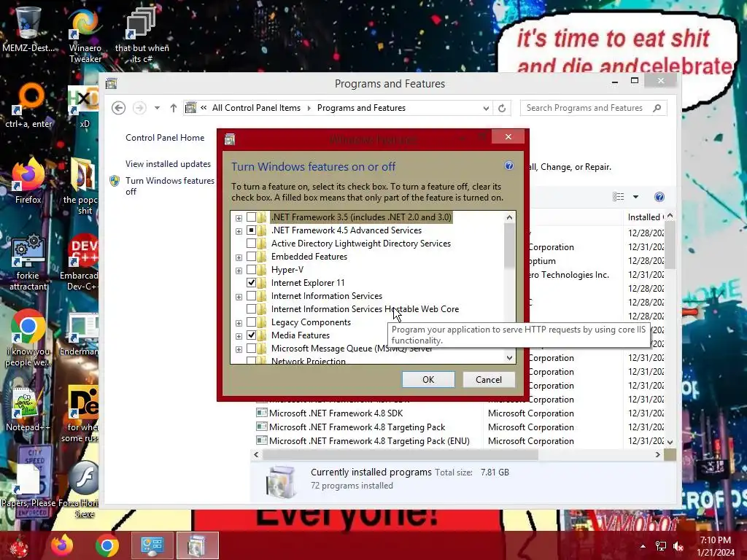Open Papers, Please desktop shortcut

click(x=28, y=485)
